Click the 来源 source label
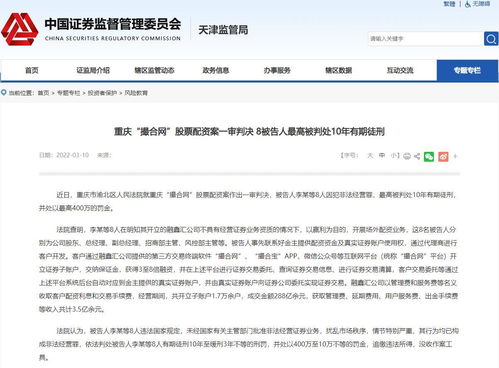The height and width of the screenshot is (368, 499). [104, 155]
